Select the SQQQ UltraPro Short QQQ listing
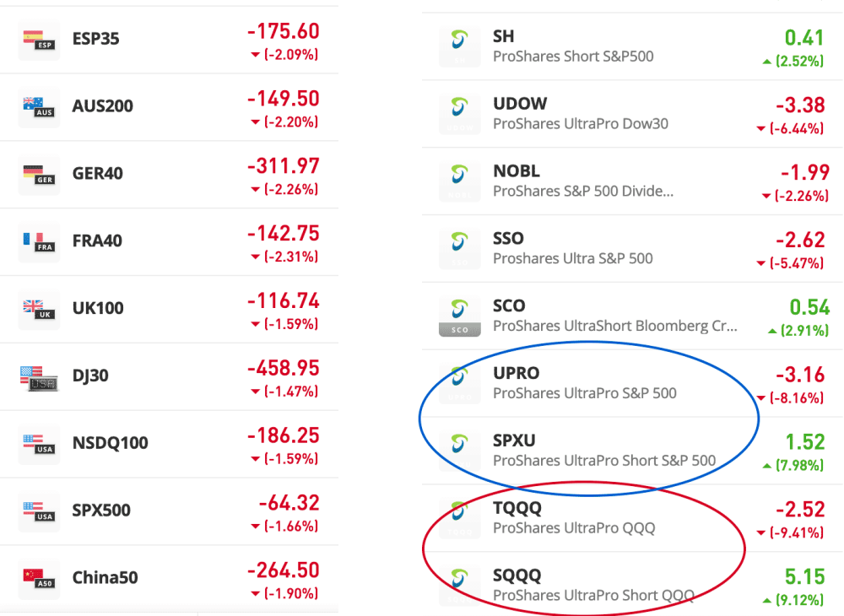Screen dimensions: 844x616 click(x=592, y=586)
